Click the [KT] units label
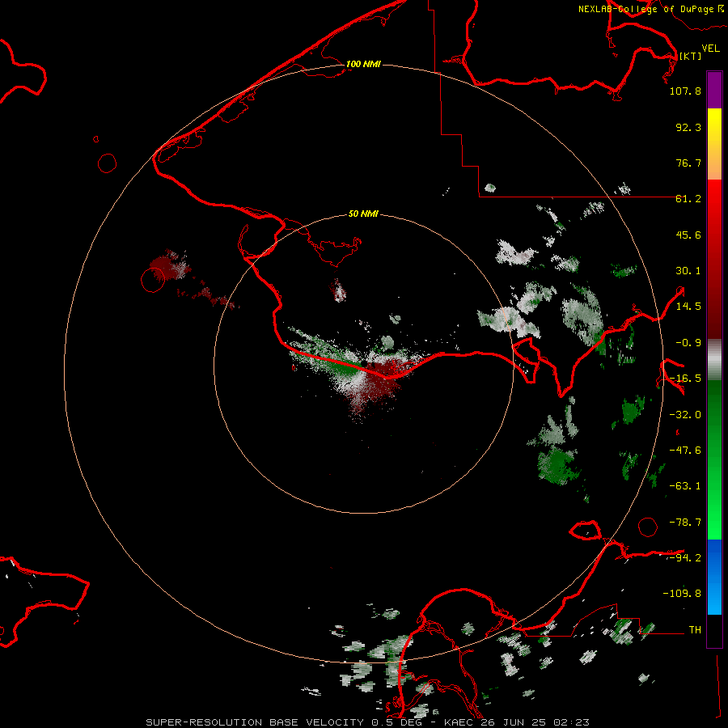 691,56
